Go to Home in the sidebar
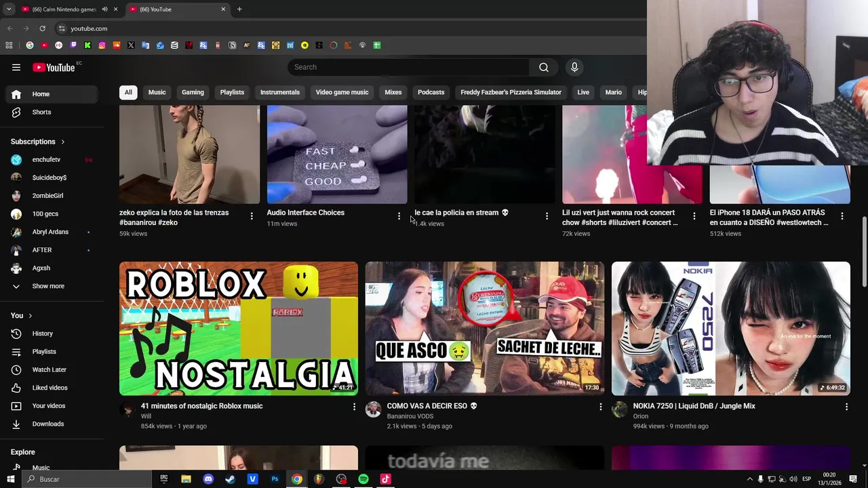The image size is (868, 488). click(52, 94)
